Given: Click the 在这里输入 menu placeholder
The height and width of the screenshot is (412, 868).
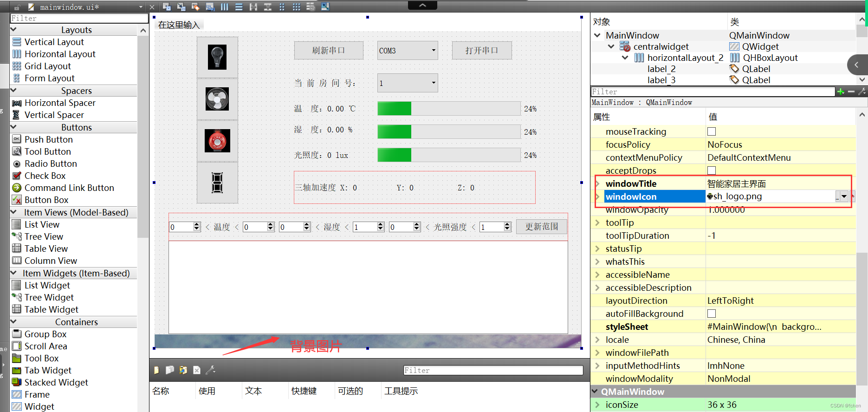Looking at the screenshot, I should pos(179,25).
